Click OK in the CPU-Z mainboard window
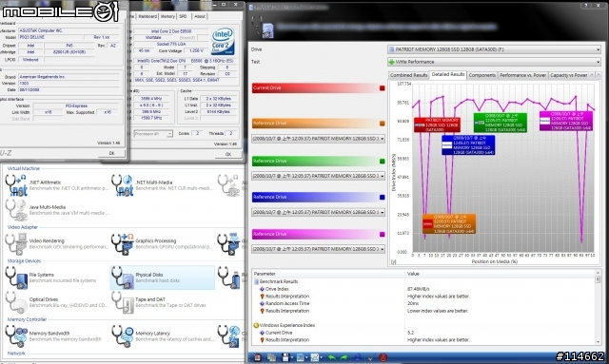The width and height of the screenshot is (609, 364). click(112, 153)
